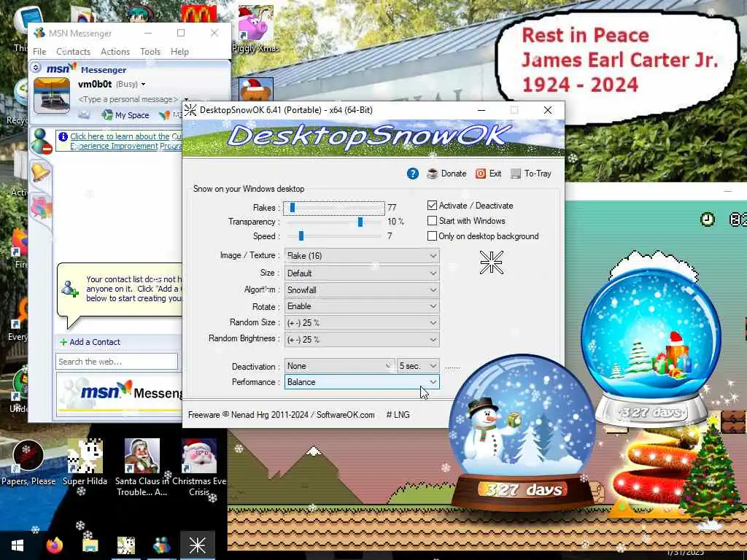747x560 pixels.
Task: Click the snowflake texture preview image
Action: click(x=491, y=262)
